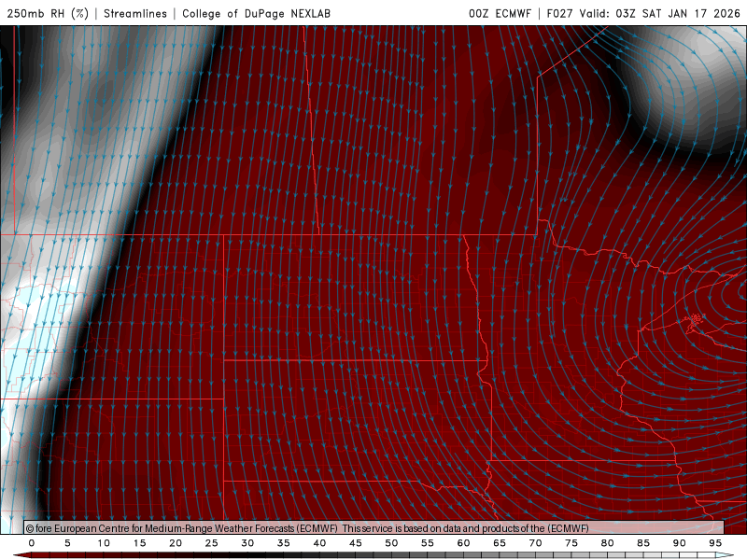This screenshot has width=747, height=560.
Task: Click the color scale label "75"
Action: pyautogui.click(x=571, y=543)
